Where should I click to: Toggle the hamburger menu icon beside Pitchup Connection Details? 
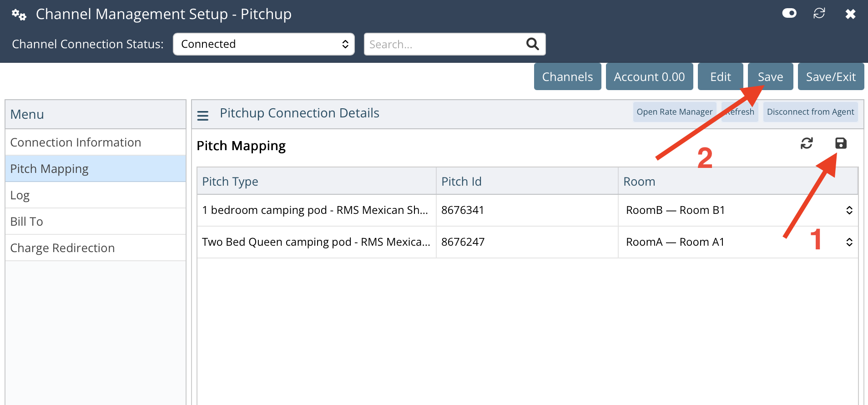(203, 116)
